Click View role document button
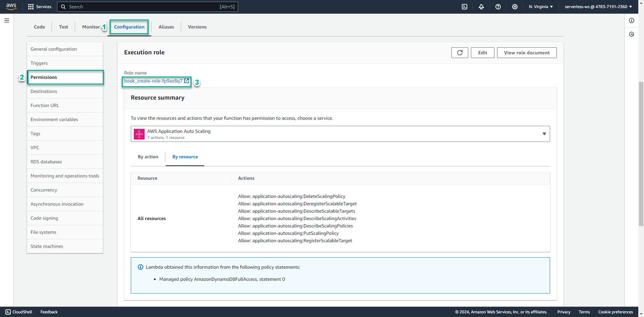This screenshot has width=644, height=317. tap(527, 53)
